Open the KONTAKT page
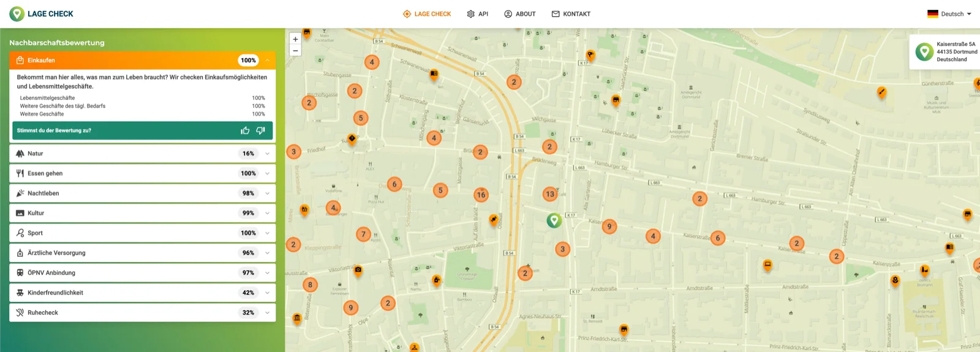 click(571, 13)
